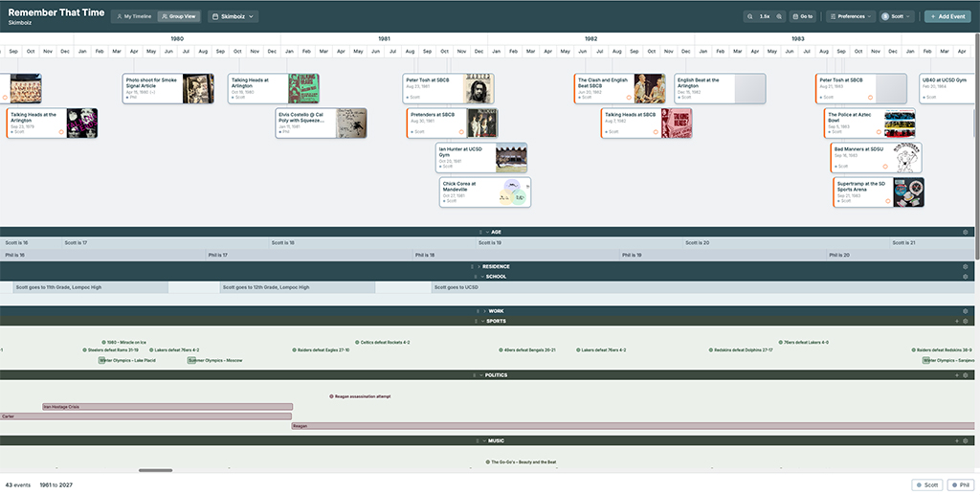Screen dimensions: 980x495
Task: Zoom in the timeline with the magnifier icon
Action: pos(779,16)
